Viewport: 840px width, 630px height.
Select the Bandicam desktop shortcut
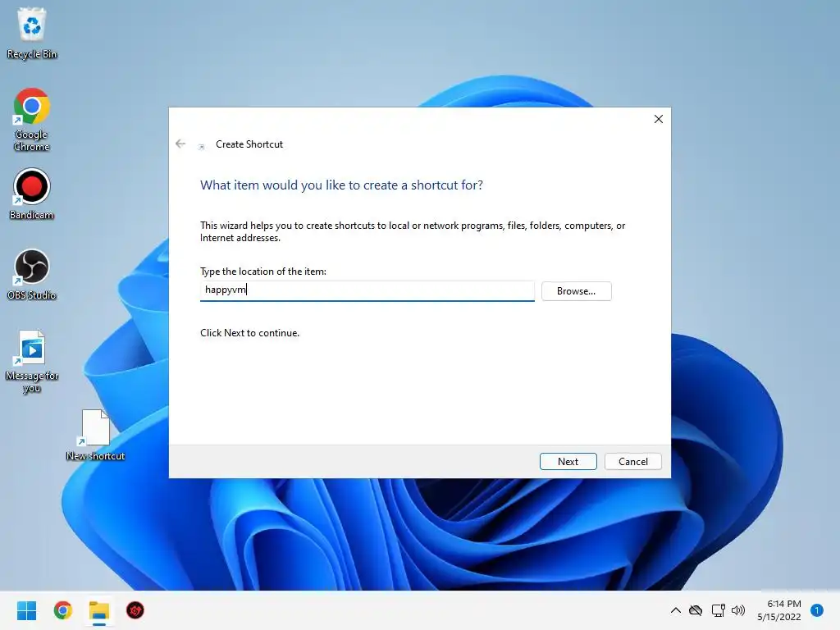(32, 194)
